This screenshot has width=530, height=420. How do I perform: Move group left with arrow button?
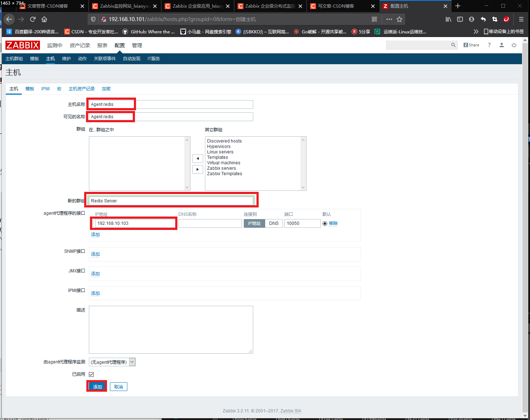198,158
